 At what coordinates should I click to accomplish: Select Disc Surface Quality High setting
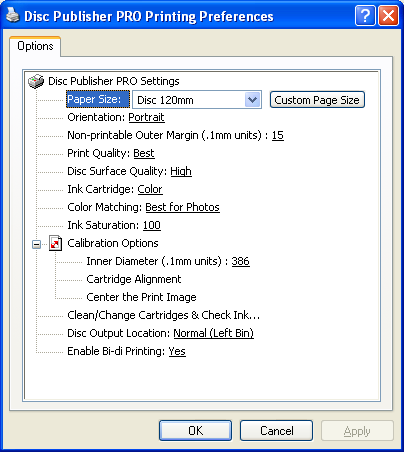(x=181, y=171)
